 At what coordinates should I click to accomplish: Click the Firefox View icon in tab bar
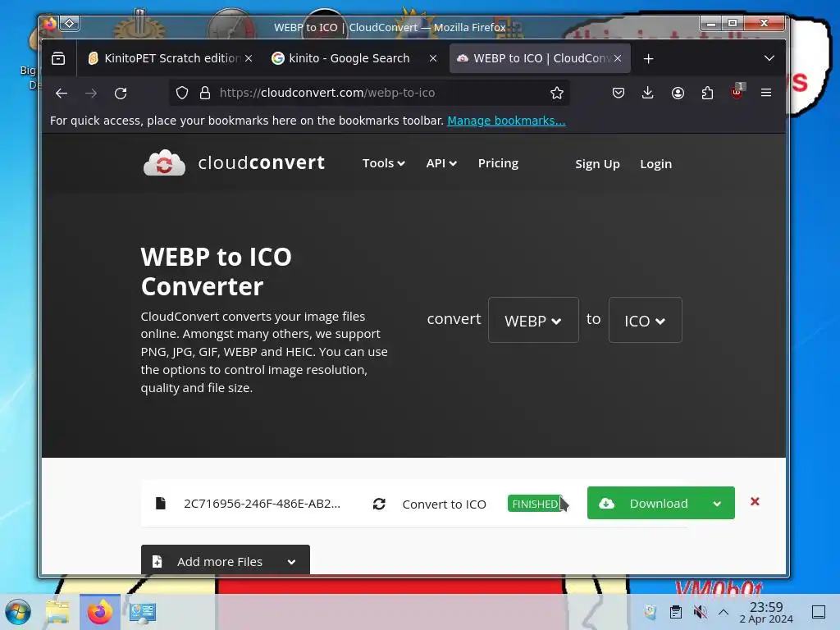pos(58,58)
